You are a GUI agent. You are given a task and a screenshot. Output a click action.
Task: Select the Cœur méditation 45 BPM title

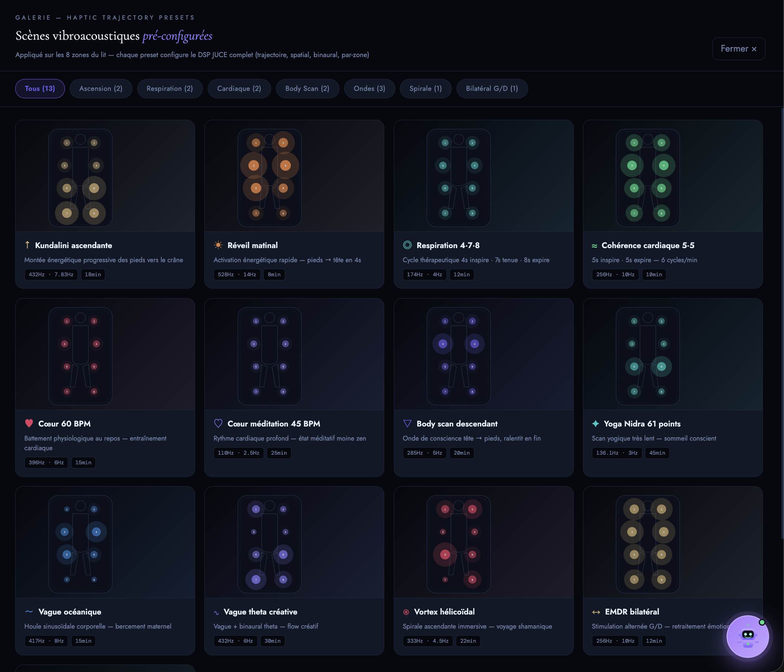click(274, 424)
